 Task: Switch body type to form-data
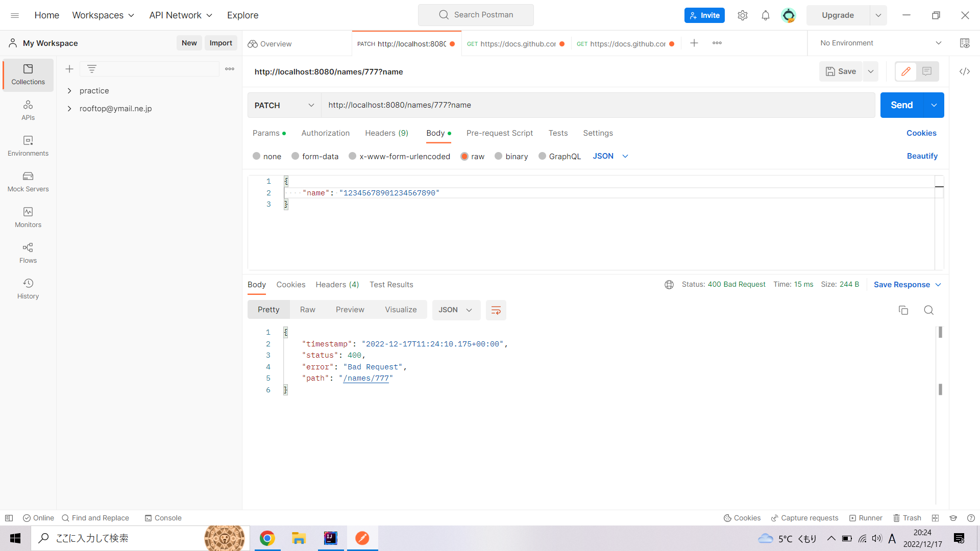(315, 156)
